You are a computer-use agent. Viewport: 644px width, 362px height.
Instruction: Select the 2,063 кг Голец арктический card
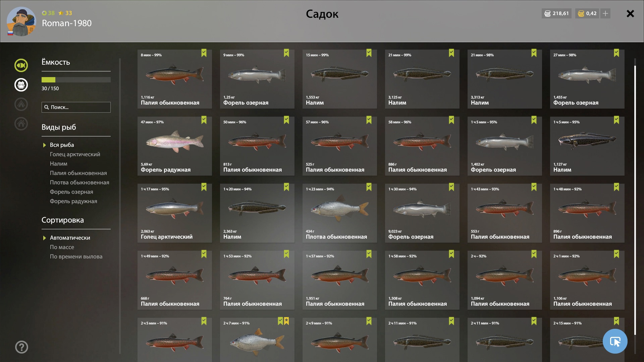[x=174, y=213]
